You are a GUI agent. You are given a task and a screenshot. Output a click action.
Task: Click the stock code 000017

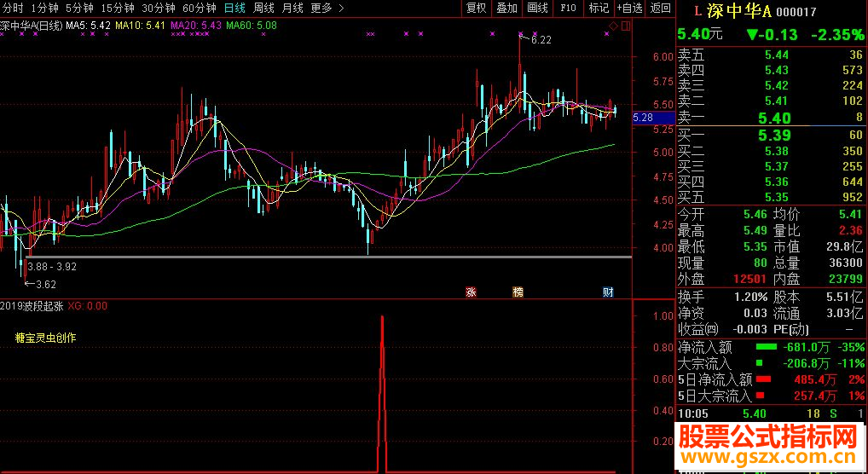tap(796, 12)
